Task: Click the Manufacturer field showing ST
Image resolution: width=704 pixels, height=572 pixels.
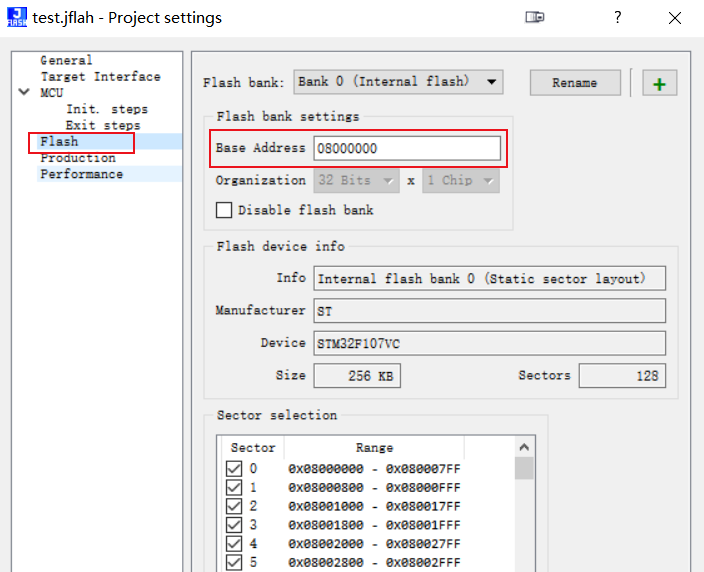Action: point(489,311)
